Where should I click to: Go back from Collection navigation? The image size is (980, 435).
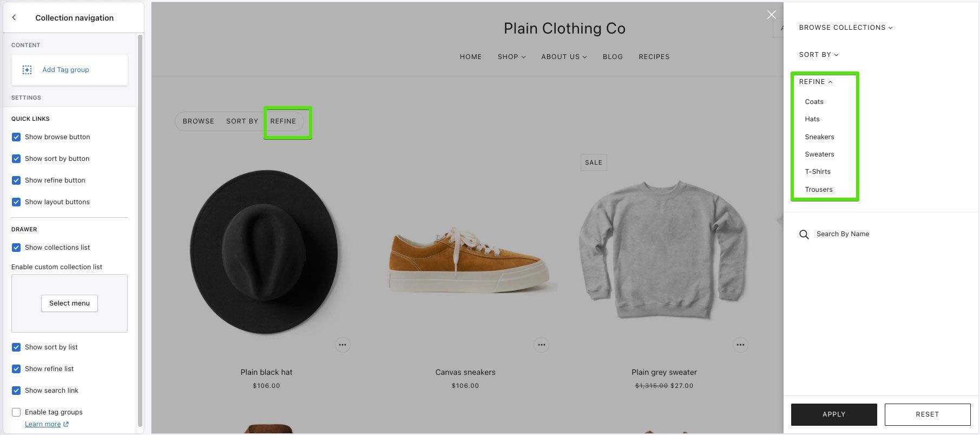(x=14, y=18)
